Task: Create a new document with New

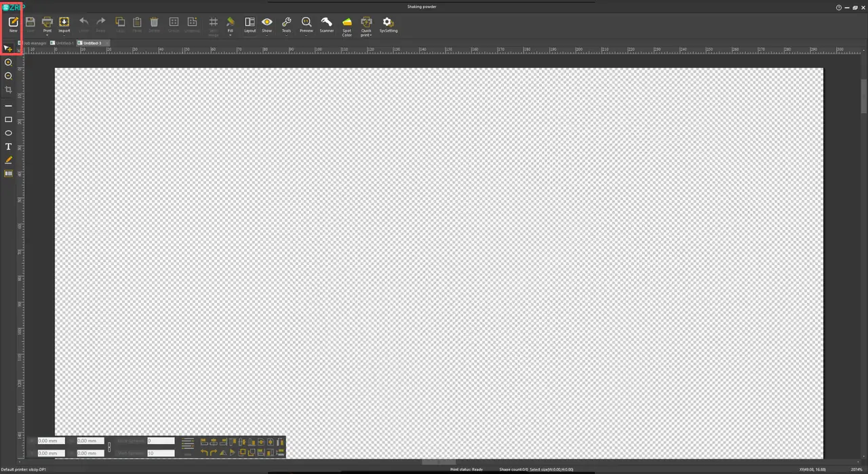Action: click(x=13, y=25)
